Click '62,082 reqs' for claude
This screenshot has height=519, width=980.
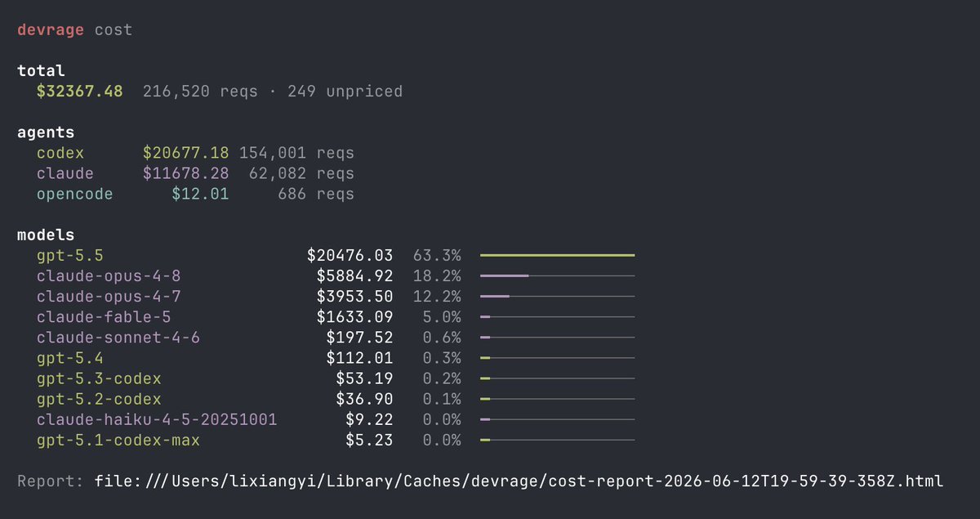point(301,173)
